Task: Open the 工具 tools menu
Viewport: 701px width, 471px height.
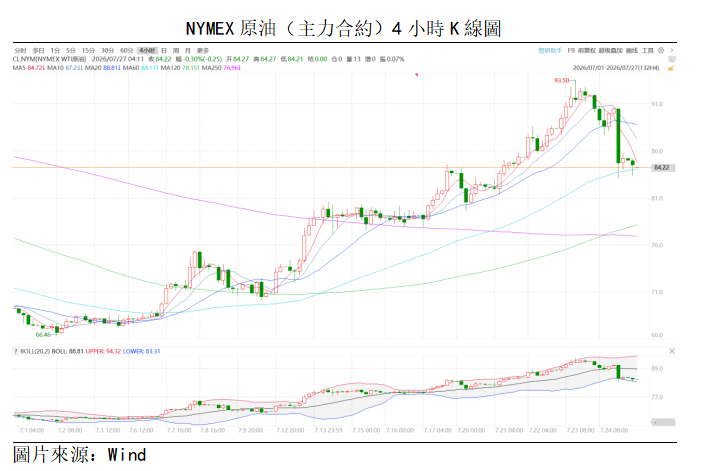Action: 648,50
